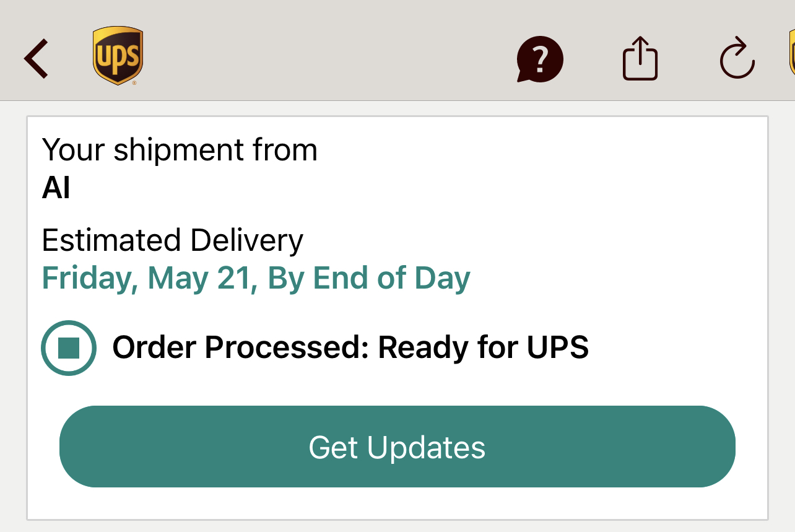Click the partially visible UPS logo at right edge

(791, 53)
